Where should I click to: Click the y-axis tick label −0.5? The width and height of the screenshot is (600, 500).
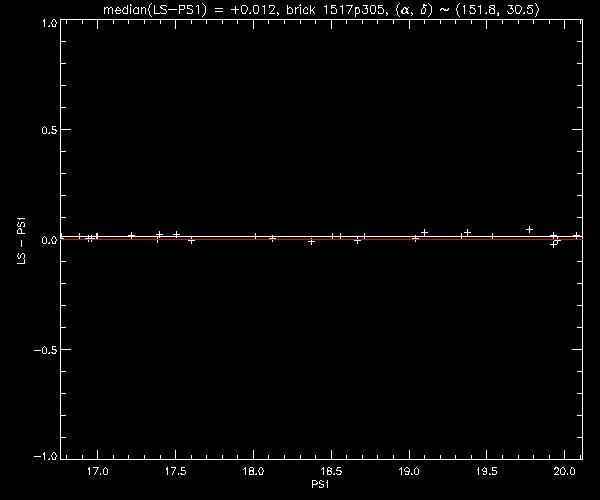(46, 350)
